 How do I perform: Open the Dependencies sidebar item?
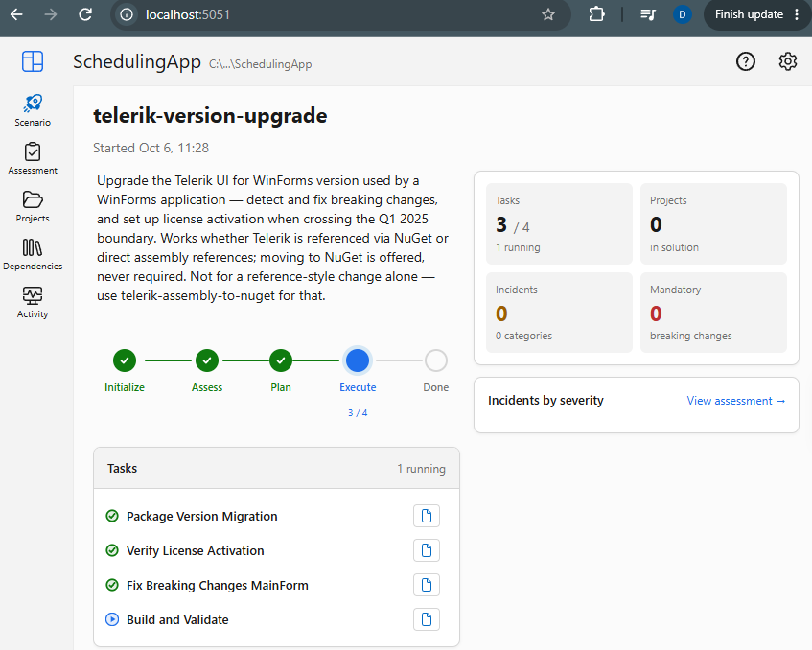33,254
